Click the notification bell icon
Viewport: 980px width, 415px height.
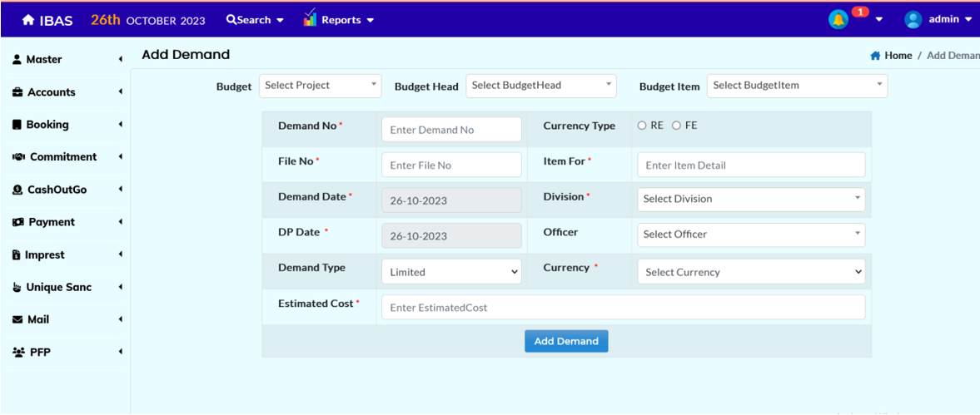(838, 19)
